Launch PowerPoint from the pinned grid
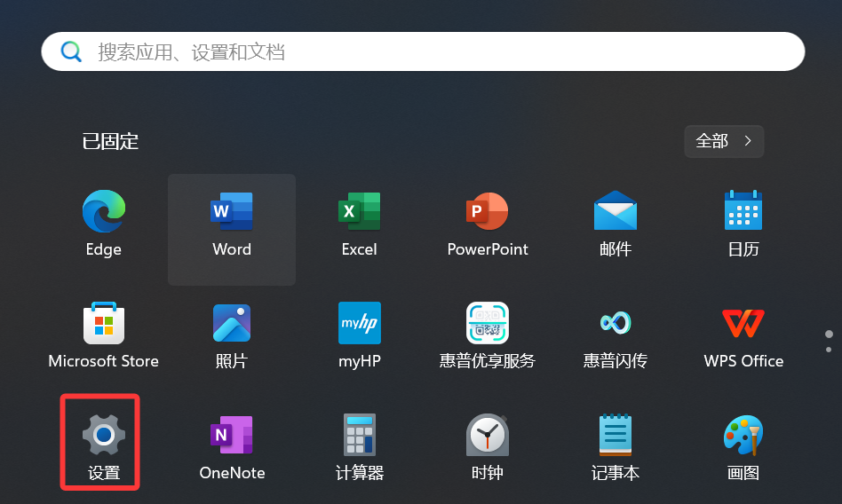 tap(487, 224)
